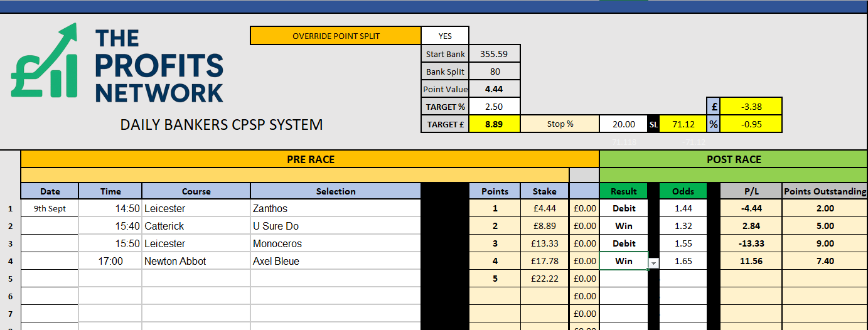Select the Newton Abbot course cell
This screenshot has height=330, width=868.
pyautogui.click(x=196, y=261)
